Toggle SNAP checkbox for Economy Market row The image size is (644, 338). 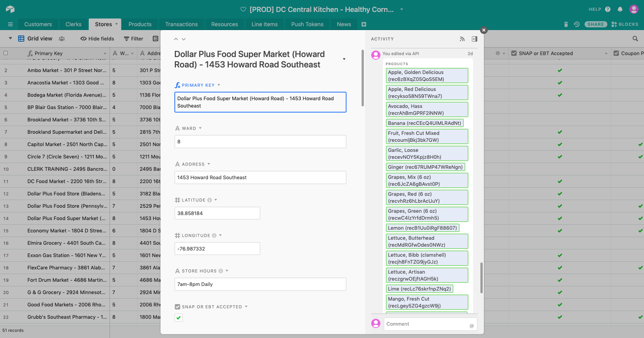[560, 230]
